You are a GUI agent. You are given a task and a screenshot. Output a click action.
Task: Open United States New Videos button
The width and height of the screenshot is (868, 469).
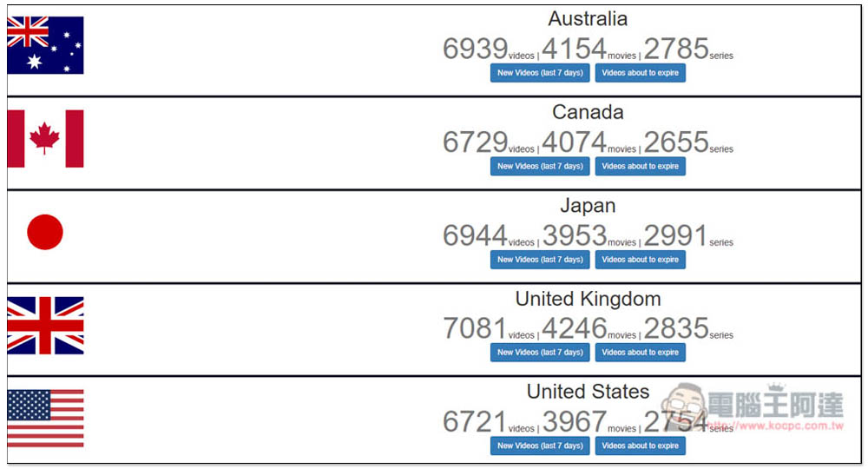(x=540, y=446)
